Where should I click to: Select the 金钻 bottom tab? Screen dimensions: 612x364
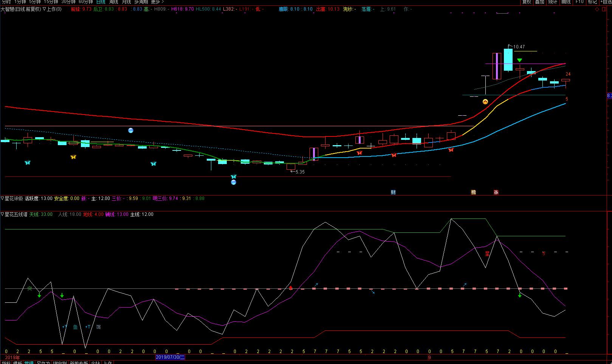(96, 362)
